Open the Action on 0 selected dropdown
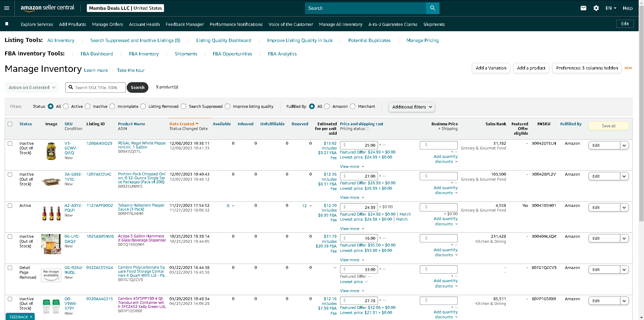Image resolution: width=644 pixels, height=320 pixels. click(x=32, y=87)
